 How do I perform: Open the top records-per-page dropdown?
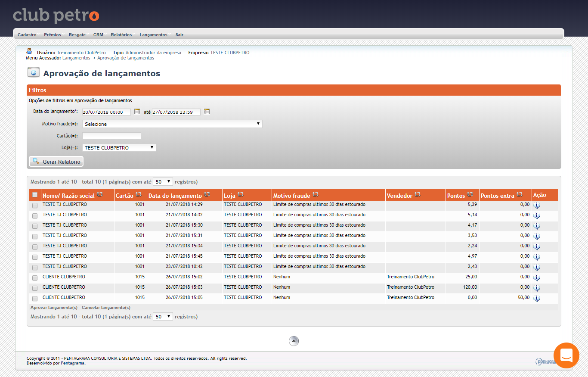163,182
